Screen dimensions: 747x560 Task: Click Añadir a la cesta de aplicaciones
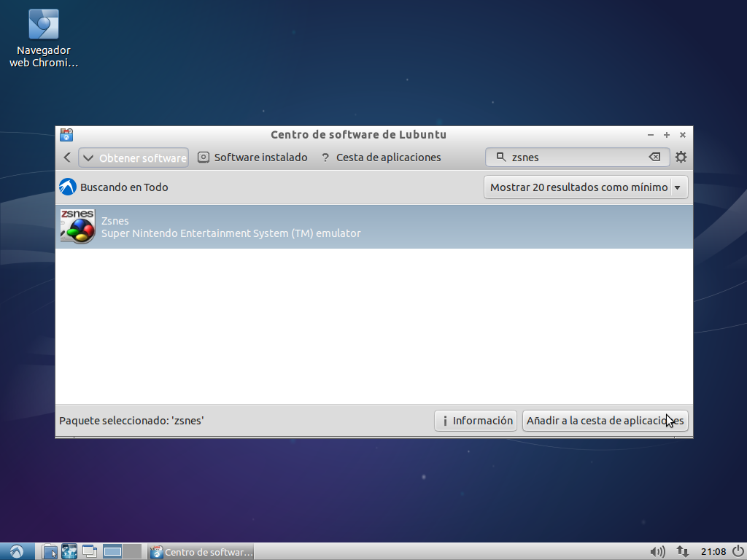click(x=605, y=421)
